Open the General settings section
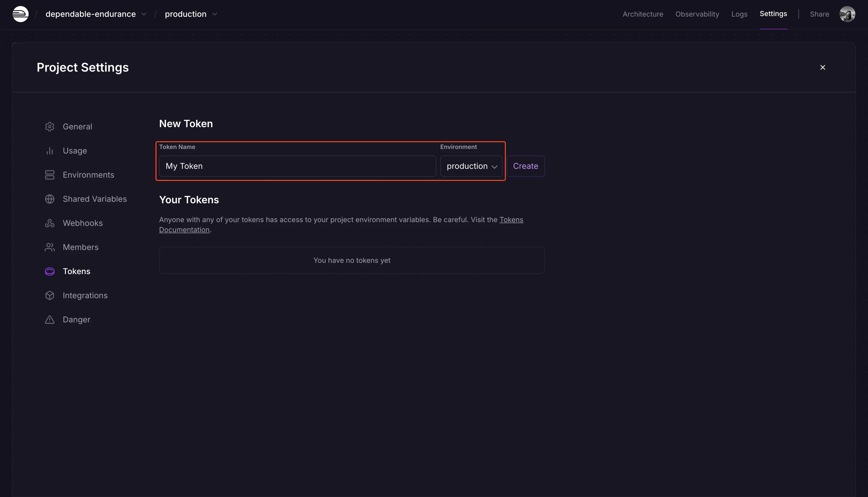 click(x=77, y=127)
